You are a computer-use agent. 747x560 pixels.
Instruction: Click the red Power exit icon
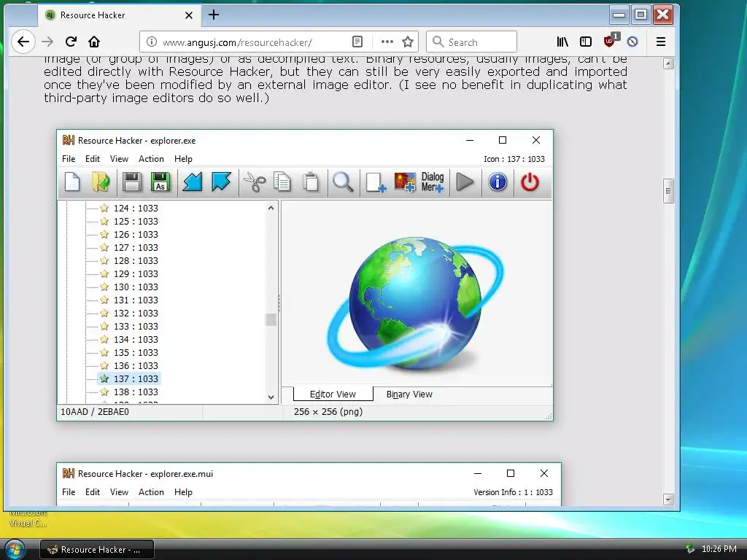click(x=530, y=182)
